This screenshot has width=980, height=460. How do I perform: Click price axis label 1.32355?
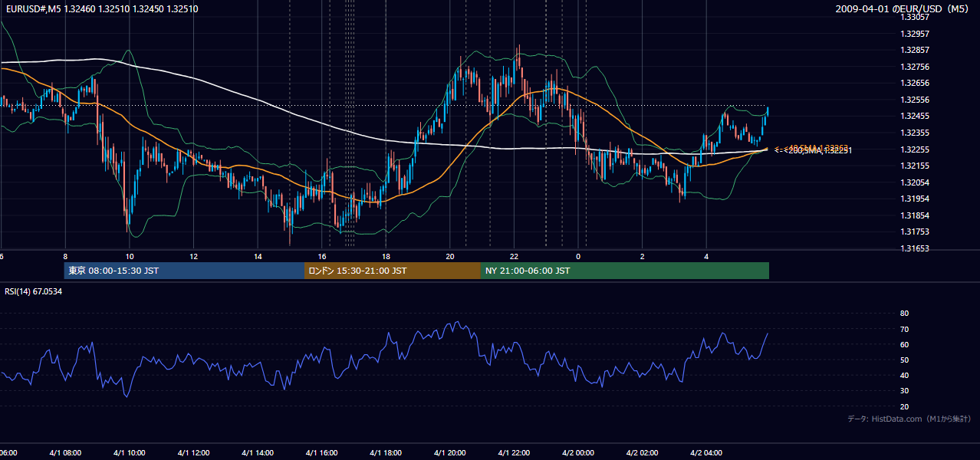click(x=915, y=133)
